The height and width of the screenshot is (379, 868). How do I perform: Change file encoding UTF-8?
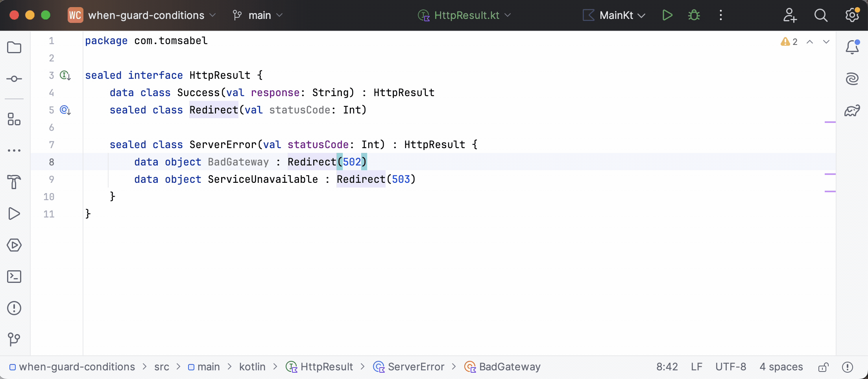click(731, 367)
